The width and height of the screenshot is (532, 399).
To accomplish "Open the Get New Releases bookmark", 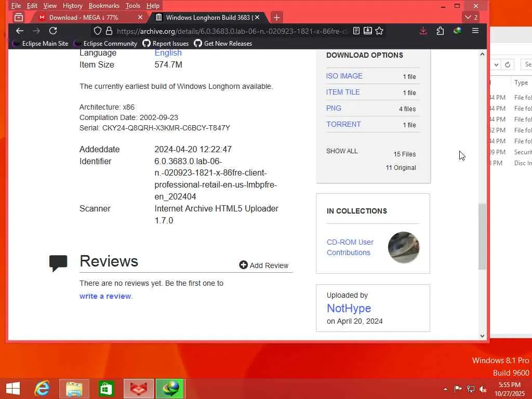I will pos(223,44).
